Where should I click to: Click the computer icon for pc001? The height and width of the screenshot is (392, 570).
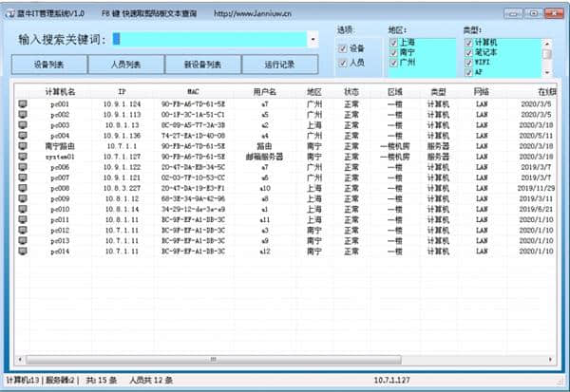(x=23, y=103)
